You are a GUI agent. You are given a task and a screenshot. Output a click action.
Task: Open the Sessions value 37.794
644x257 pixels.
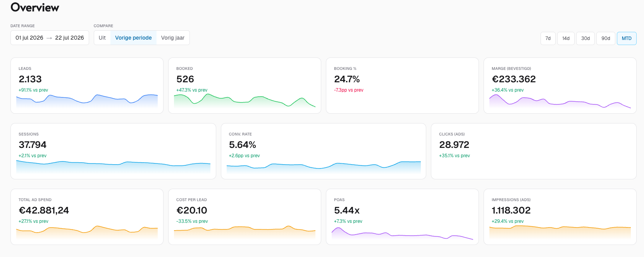[33, 145]
